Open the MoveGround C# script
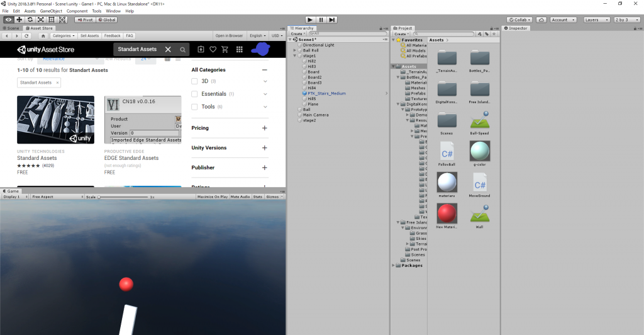644x335 pixels. click(480, 185)
